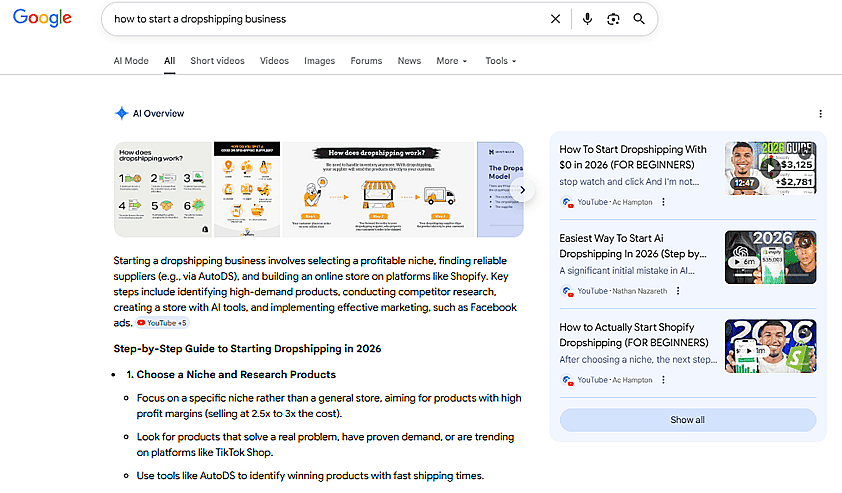The width and height of the screenshot is (842, 493).
Task: Switch to AI Mode tab
Action: click(x=131, y=61)
